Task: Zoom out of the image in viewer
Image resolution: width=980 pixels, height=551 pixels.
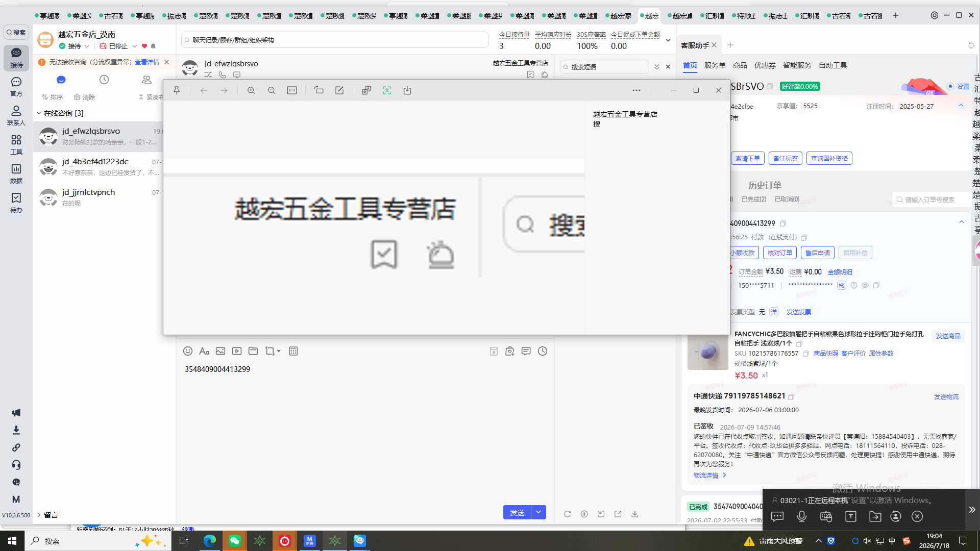Action: (x=272, y=90)
